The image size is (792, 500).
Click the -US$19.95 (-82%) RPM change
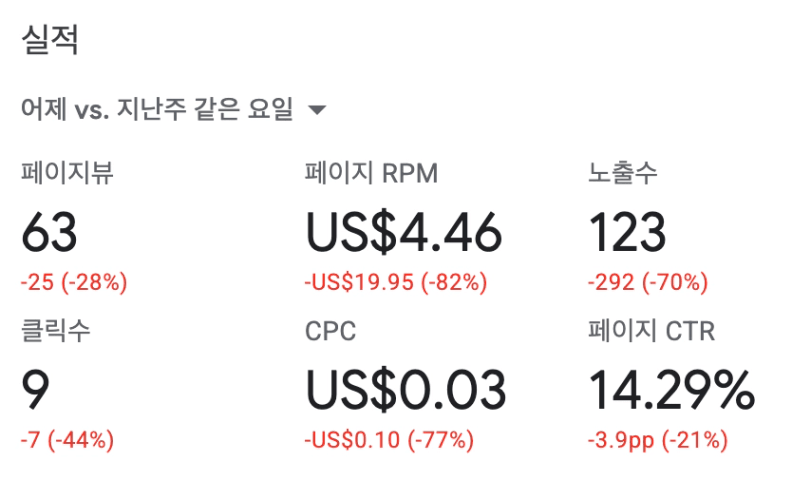pyautogui.click(x=396, y=282)
